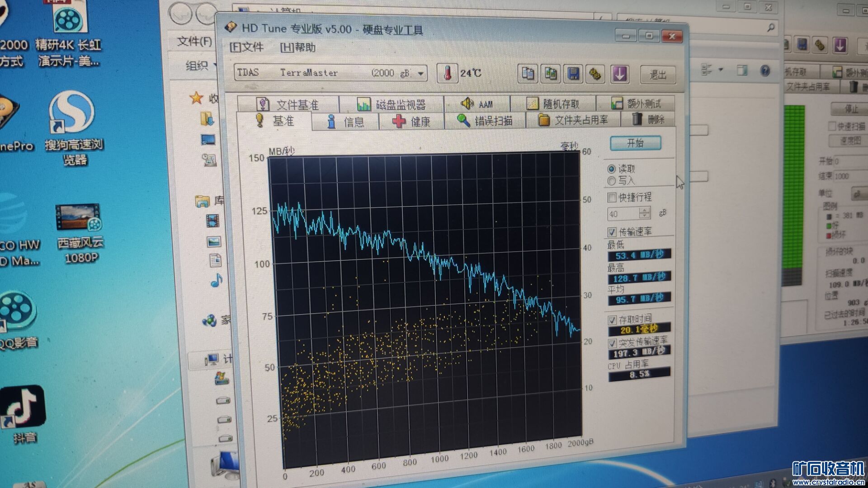This screenshot has height=488, width=868.
Task: Toggle 传输速率 transfer rate checkbox
Action: pyautogui.click(x=612, y=232)
